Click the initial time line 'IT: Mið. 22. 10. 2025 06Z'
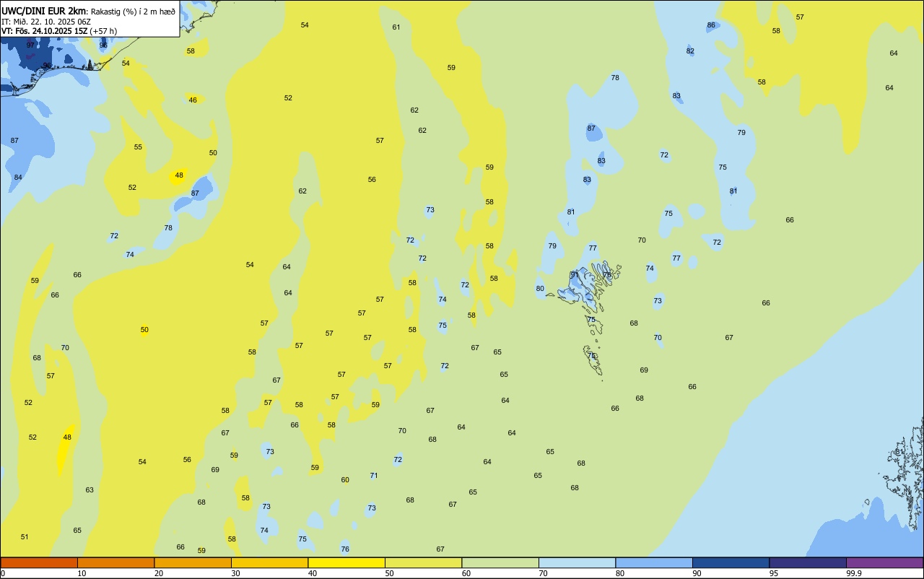The image size is (924, 579). (45, 21)
